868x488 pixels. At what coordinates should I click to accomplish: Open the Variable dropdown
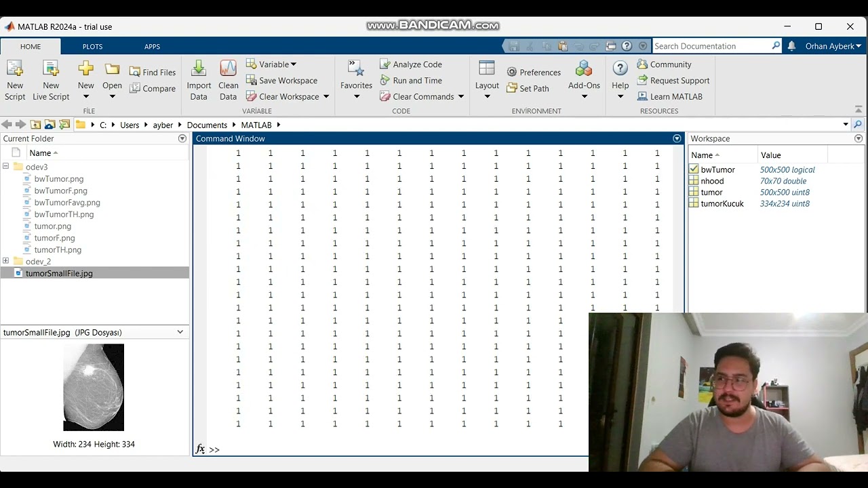[x=271, y=64]
